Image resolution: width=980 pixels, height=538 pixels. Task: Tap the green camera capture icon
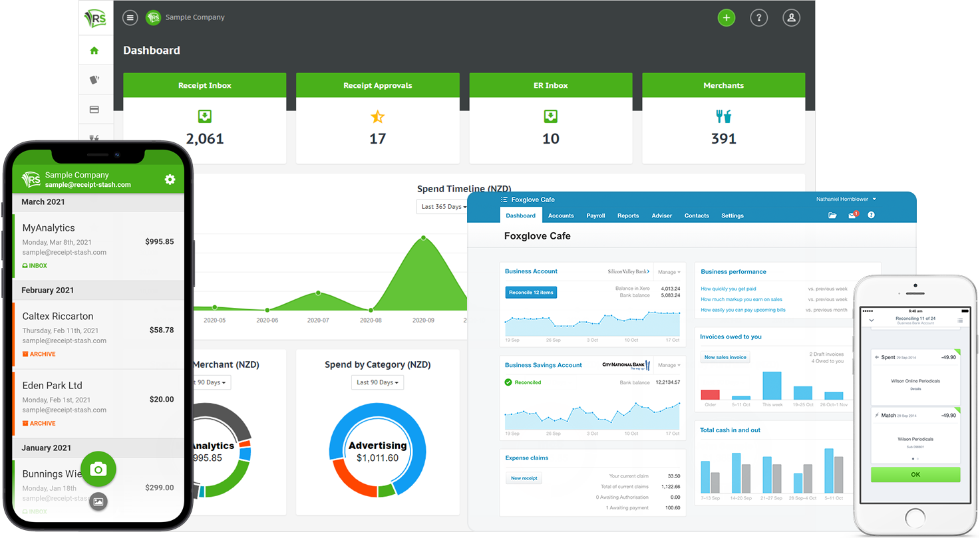click(98, 470)
